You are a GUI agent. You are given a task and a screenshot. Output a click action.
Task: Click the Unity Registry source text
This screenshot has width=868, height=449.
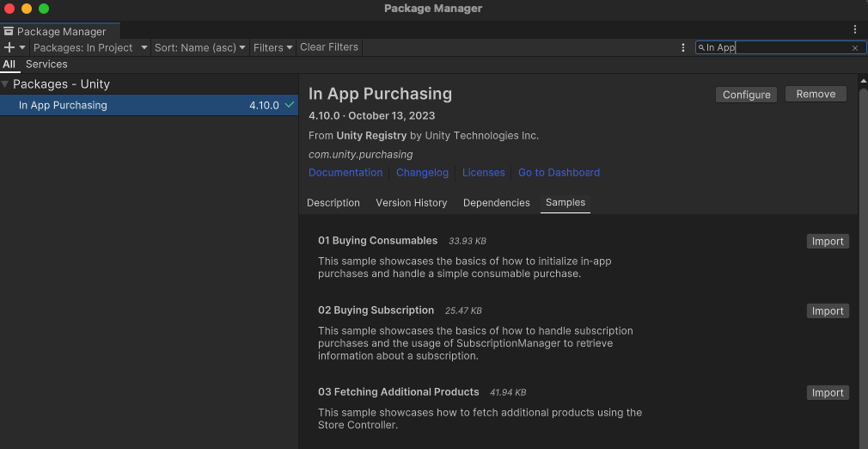tap(371, 135)
